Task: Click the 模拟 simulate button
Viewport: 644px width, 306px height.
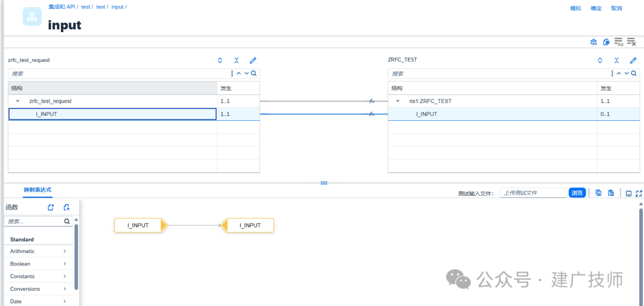Action: click(576, 8)
